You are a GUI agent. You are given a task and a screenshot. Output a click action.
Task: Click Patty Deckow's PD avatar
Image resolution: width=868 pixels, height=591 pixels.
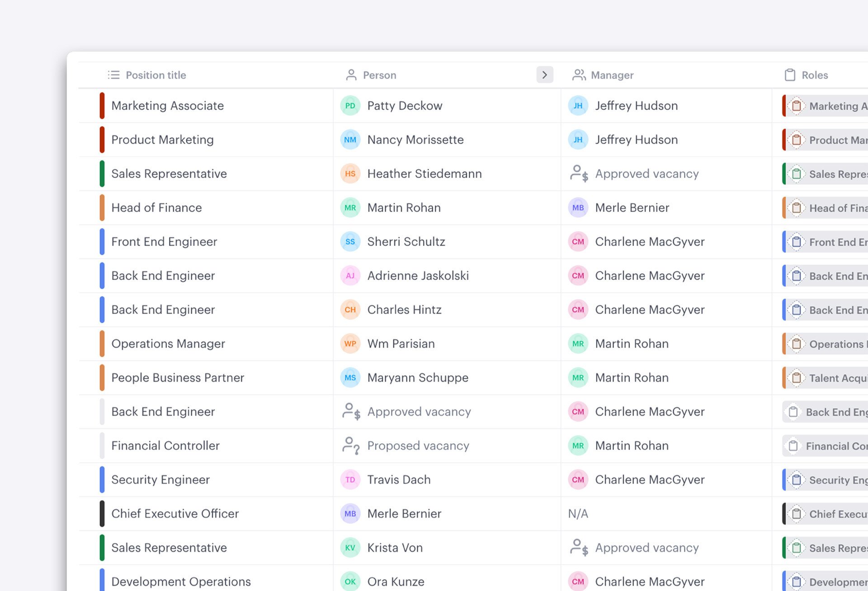point(349,105)
